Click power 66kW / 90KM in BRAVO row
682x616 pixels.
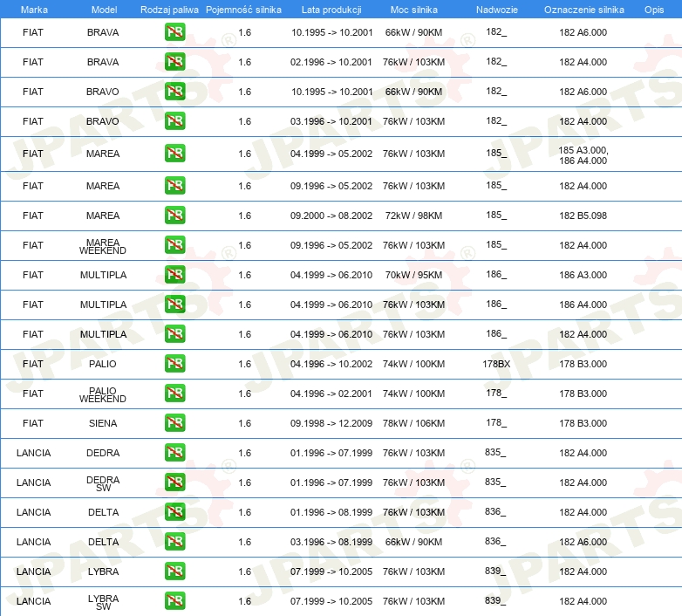413,92
